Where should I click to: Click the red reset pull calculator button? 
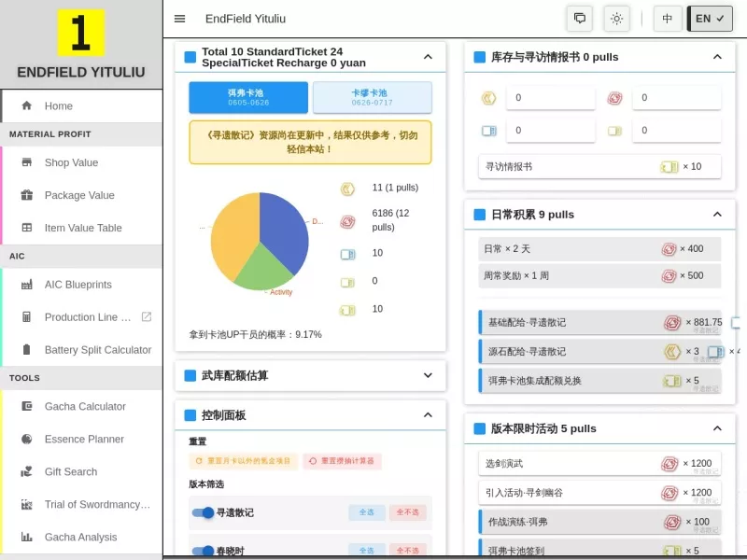point(342,461)
